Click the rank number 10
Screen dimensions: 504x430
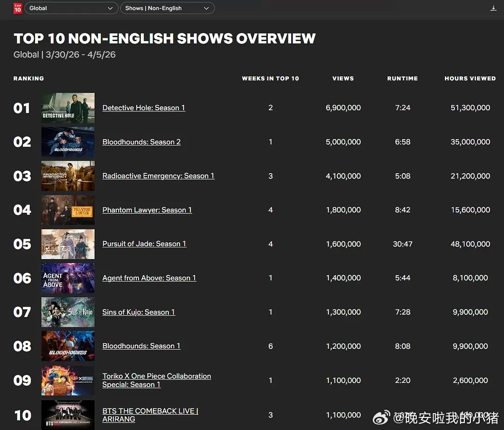click(23, 415)
